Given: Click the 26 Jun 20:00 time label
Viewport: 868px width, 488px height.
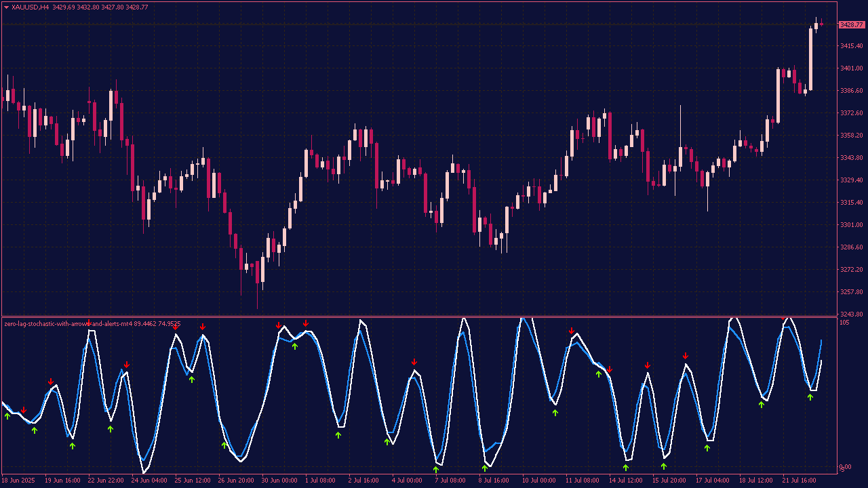Looking at the screenshot, I should tap(235, 480).
